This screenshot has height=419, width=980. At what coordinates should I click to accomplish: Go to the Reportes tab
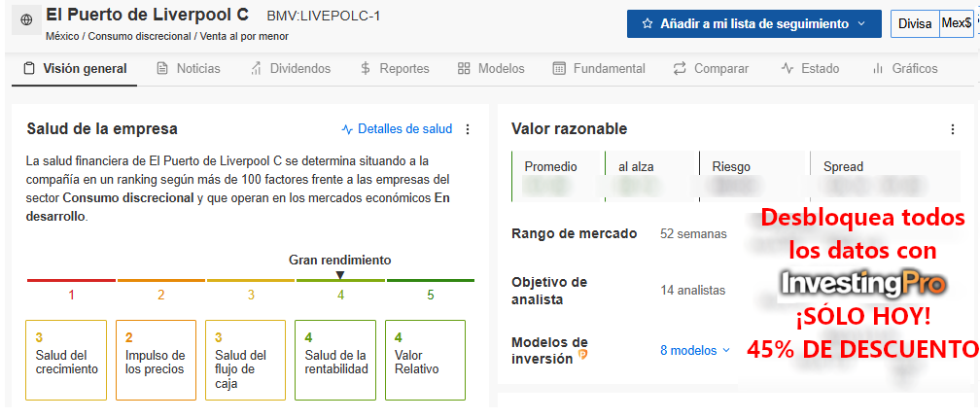point(395,69)
